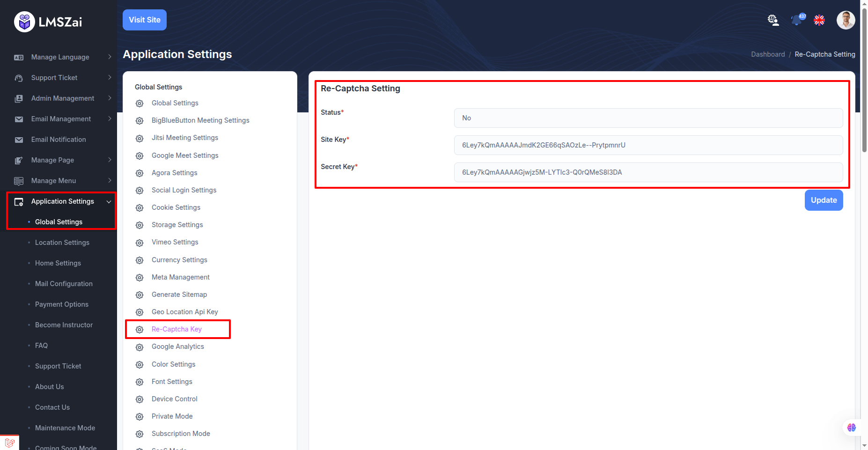Click the Secret Key input field
This screenshot has height=450, width=868.
[x=648, y=172]
